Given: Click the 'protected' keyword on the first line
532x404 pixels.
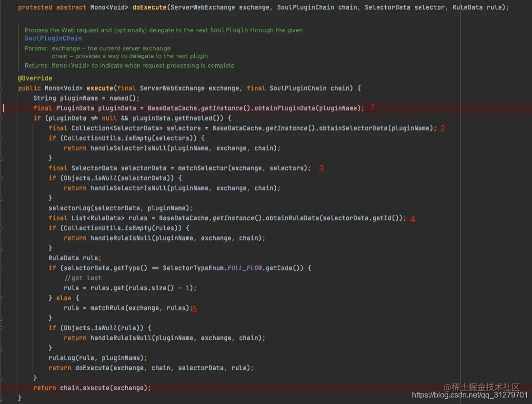Looking at the screenshot, I should [x=35, y=8].
